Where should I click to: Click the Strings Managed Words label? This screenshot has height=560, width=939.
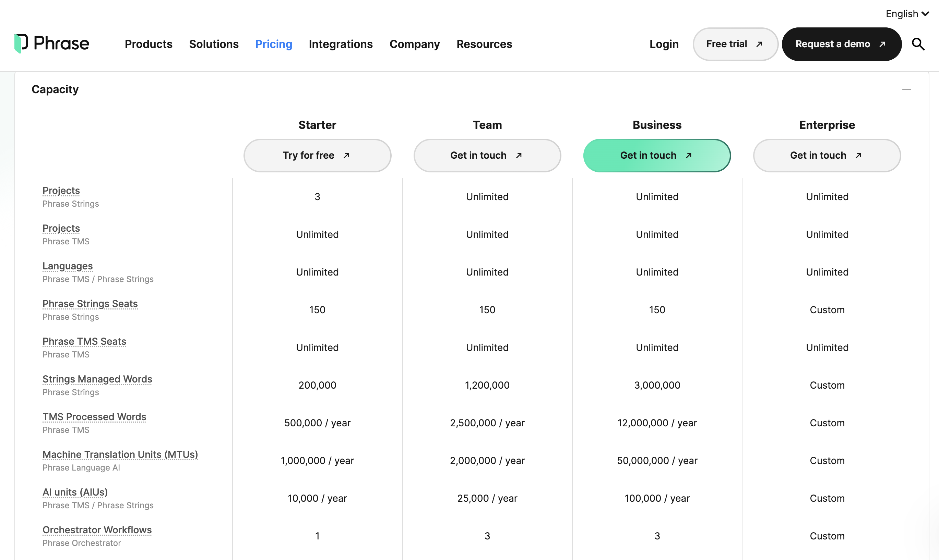[x=97, y=379]
